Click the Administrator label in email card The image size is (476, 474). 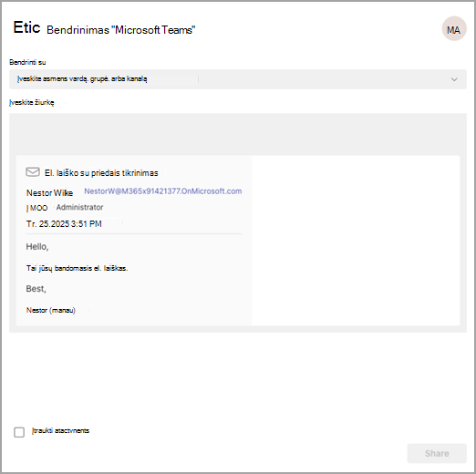[x=79, y=207]
